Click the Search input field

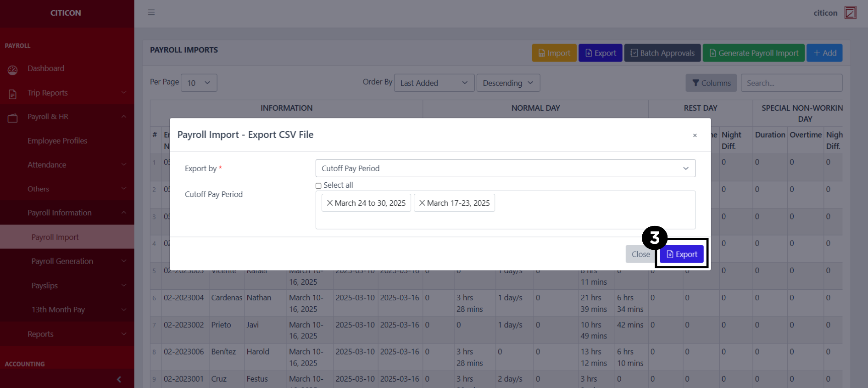[x=791, y=83]
